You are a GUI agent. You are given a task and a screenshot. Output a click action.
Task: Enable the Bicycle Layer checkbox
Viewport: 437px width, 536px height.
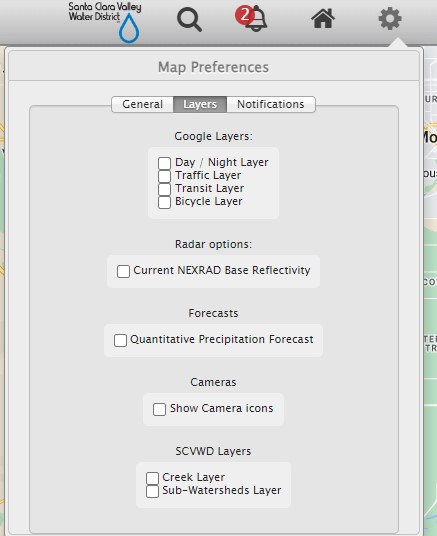tap(164, 202)
